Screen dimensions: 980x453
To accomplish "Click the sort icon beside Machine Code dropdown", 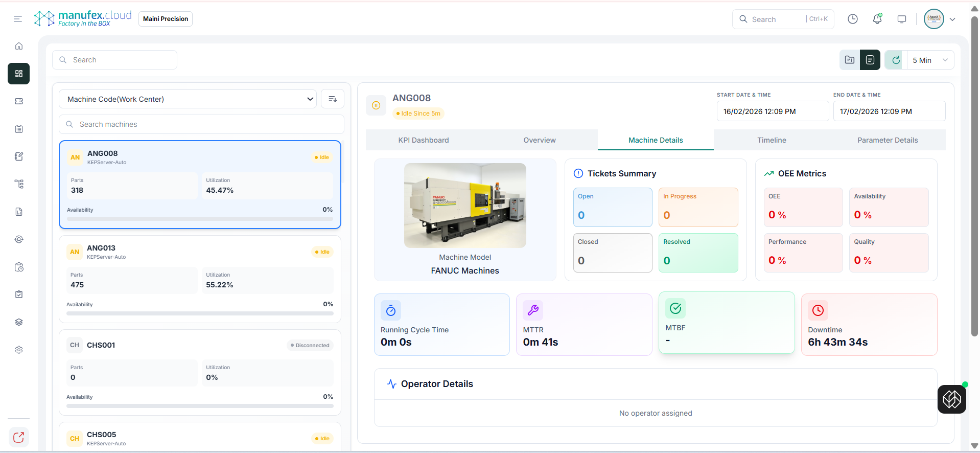I will pos(333,99).
